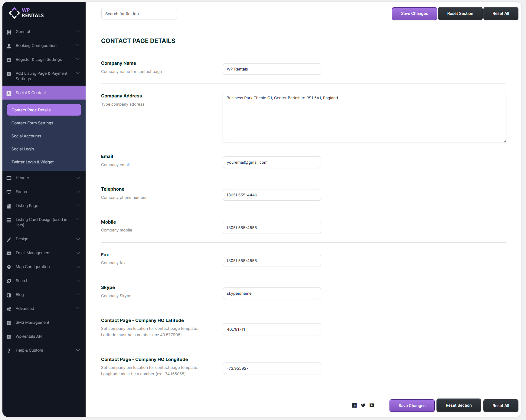Click the top Reset All button
The height and width of the screenshot is (420, 526).
click(500, 14)
